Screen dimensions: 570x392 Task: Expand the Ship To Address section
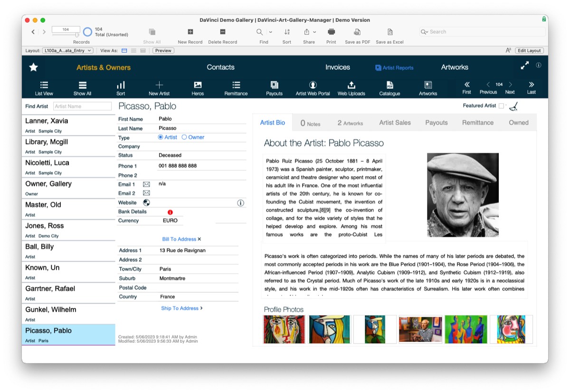(x=182, y=308)
